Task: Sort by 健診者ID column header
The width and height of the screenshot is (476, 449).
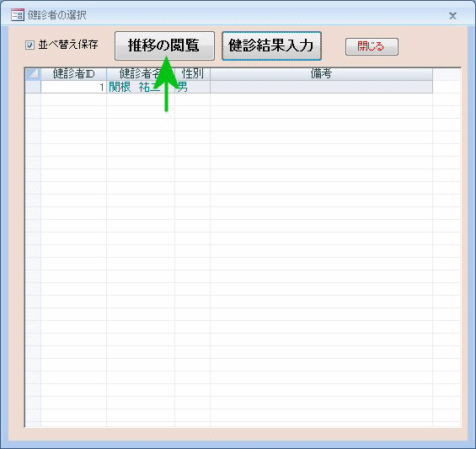Action: click(x=74, y=74)
